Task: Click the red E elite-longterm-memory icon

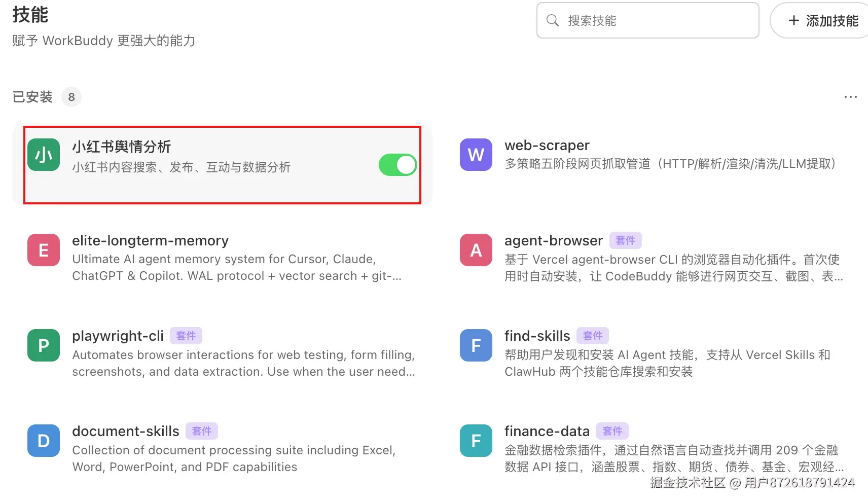Action: (44, 250)
